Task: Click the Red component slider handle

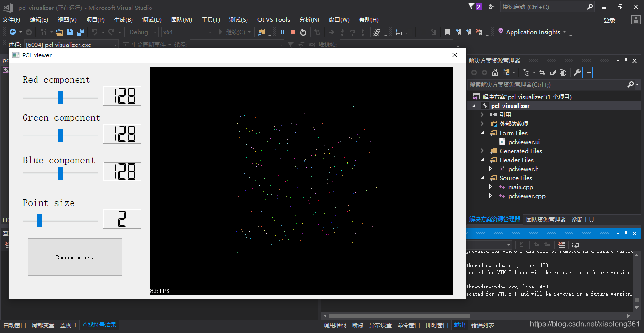Action: (61, 97)
